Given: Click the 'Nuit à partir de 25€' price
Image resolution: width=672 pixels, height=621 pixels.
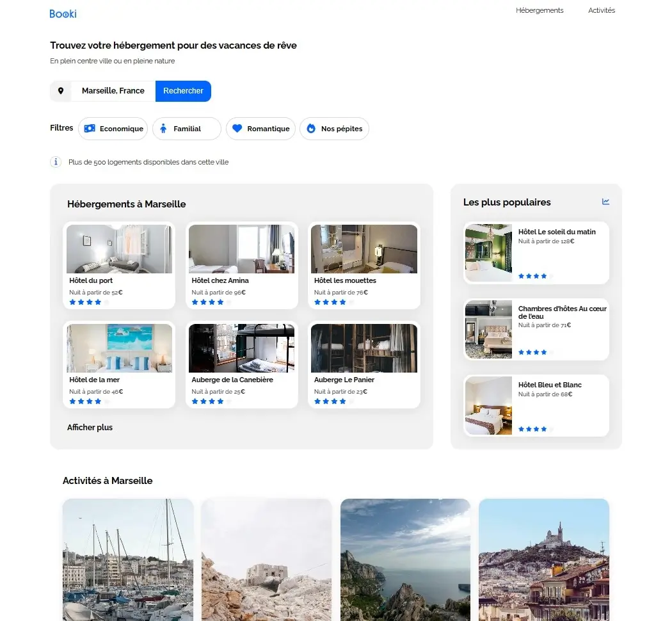Looking at the screenshot, I should pos(218,392).
